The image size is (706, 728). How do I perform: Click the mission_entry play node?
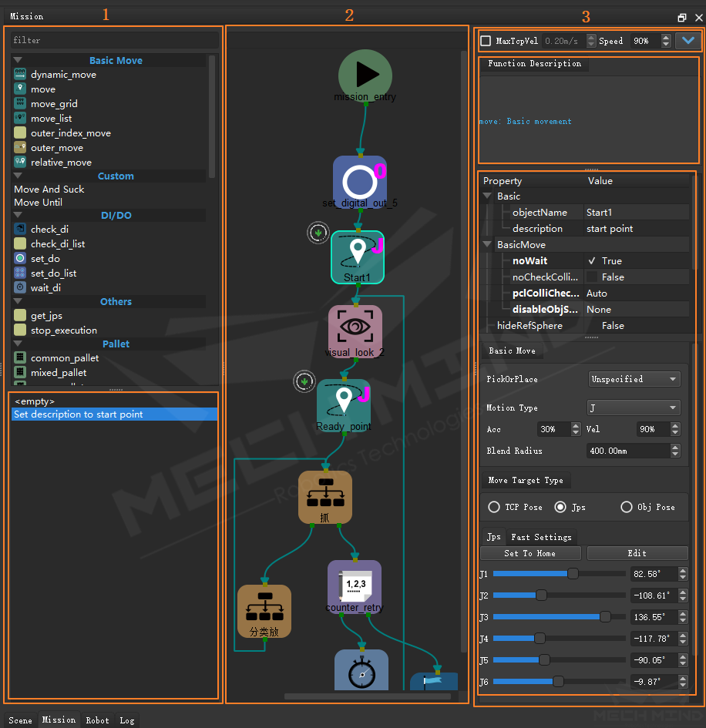point(365,74)
